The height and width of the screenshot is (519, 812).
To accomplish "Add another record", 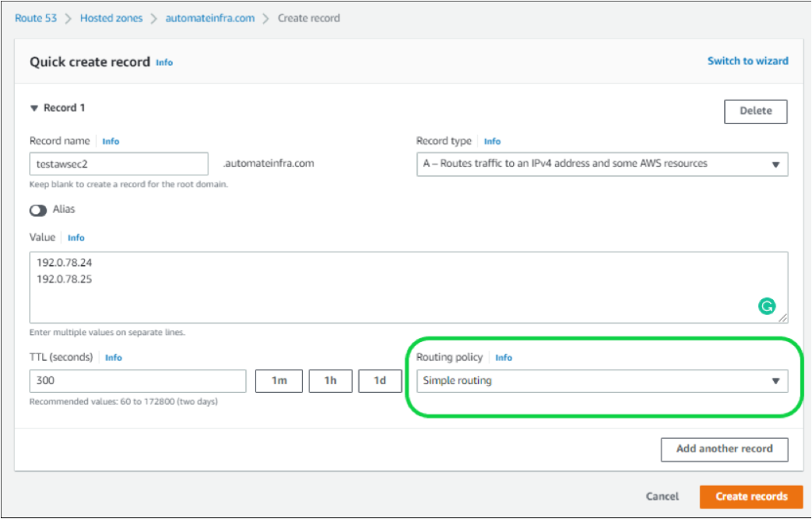I will coord(724,449).
